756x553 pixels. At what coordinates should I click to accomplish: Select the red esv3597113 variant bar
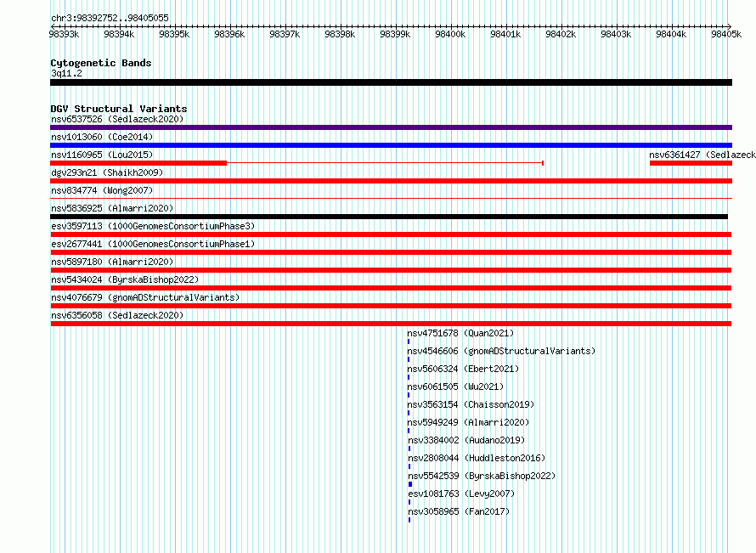[x=391, y=234]
